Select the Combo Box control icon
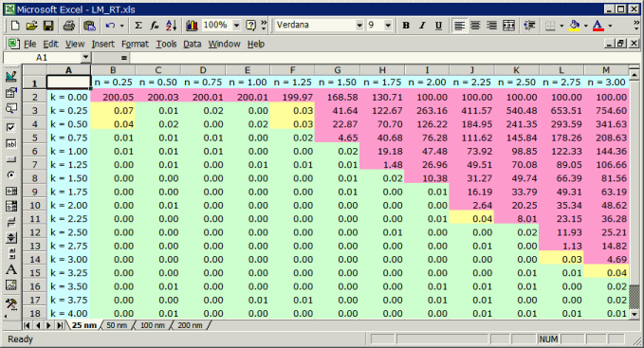Image resolution: width=644 pixels, height=348 pixels. coord(11,206)
